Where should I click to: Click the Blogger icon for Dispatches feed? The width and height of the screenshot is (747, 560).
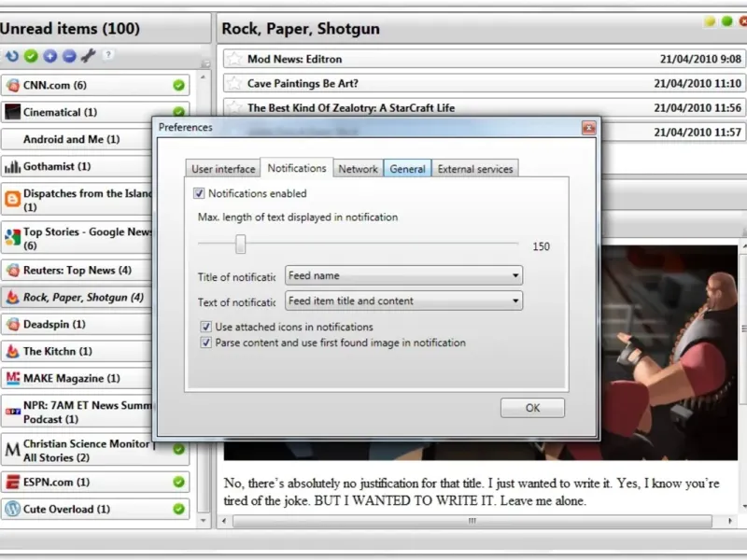click(13, 199)
